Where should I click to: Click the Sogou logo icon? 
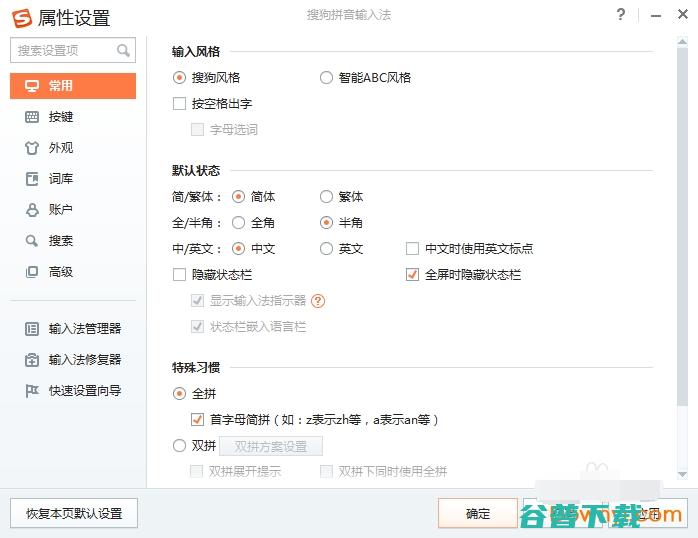pyautogui.click(x=22, y=18)
